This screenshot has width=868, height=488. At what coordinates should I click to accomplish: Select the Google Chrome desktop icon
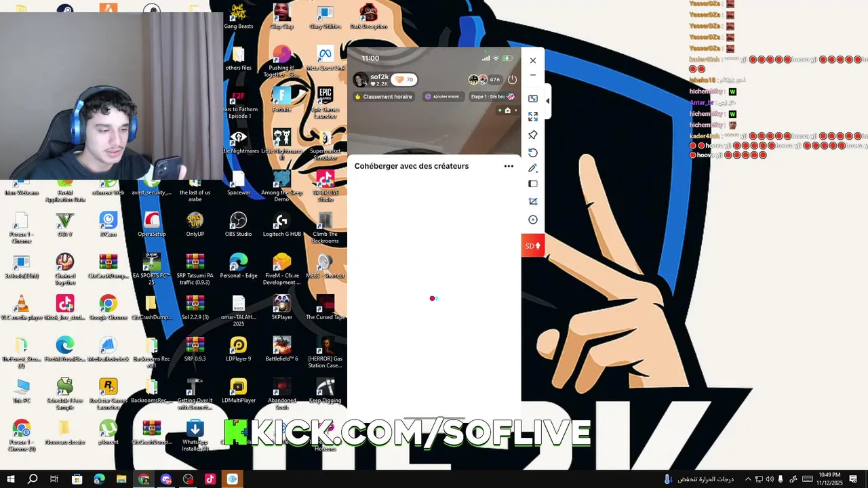coord(108,308)
